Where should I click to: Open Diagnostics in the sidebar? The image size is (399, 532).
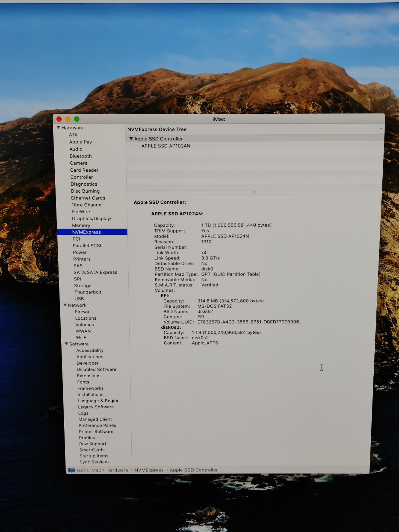coord(84,184)
